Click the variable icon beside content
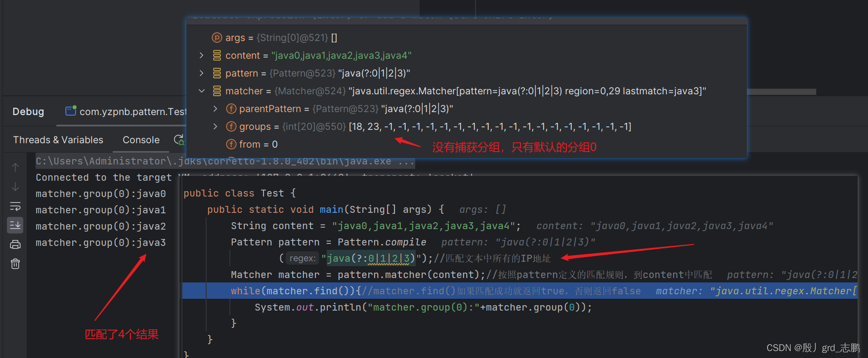Viewport: 868px width, 358px height. tap(217, 55)
